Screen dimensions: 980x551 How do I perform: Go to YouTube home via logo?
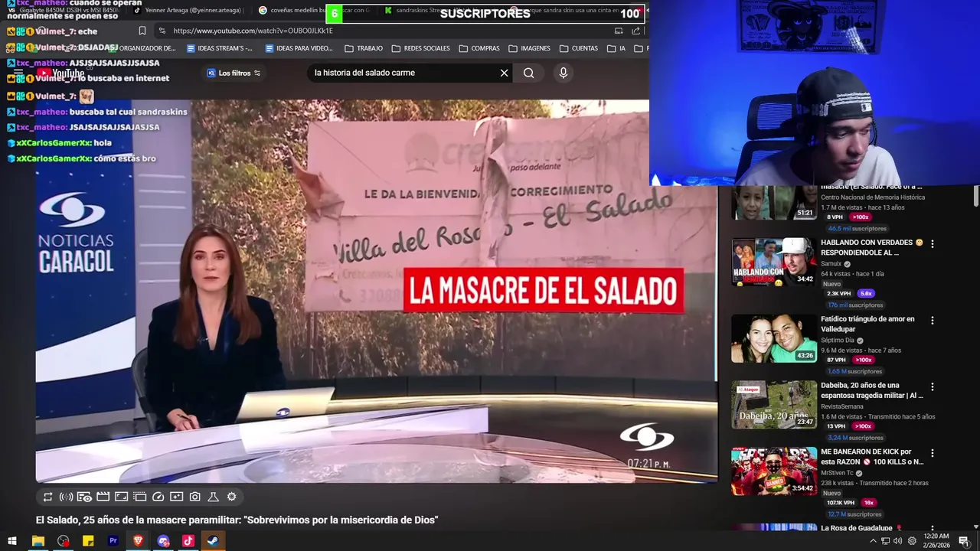pyautogui.click(x=60, y=73)
